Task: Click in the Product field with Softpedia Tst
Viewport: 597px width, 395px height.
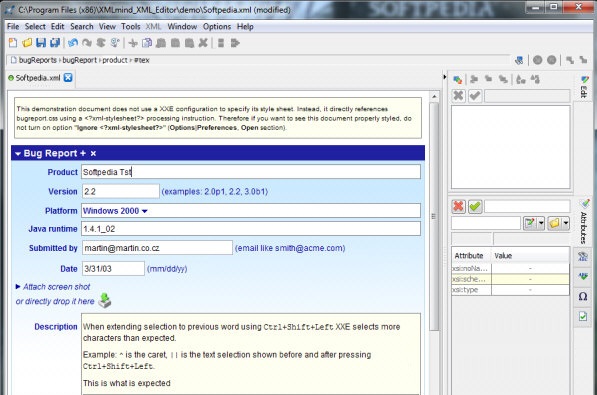Action: tap(251, 172)
